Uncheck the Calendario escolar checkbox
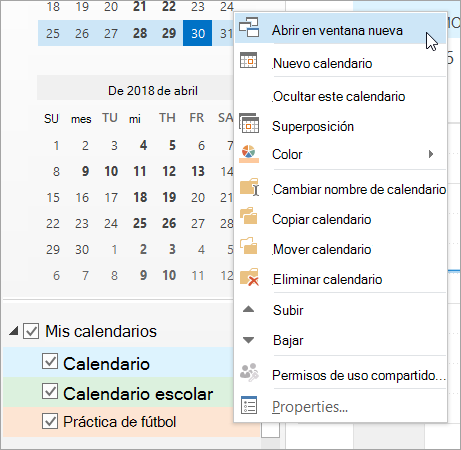 pos(50,391)
